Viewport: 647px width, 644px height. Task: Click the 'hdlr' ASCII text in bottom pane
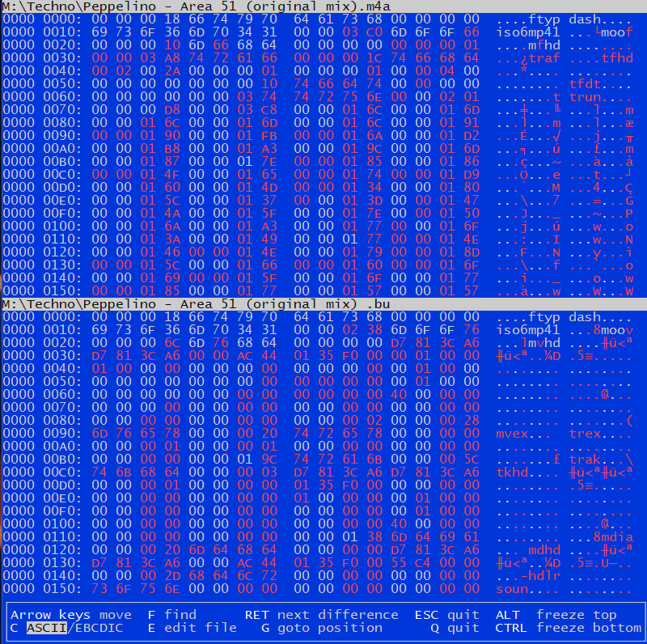tap(544, 575)
